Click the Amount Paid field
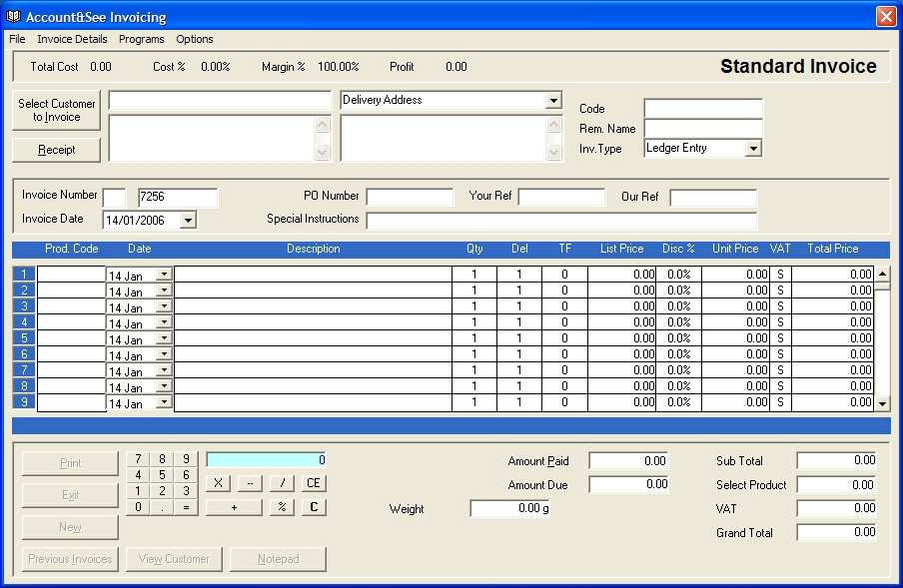 [628, 461]
